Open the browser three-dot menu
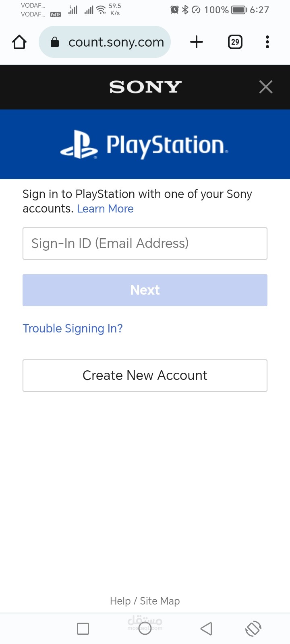This screenshot has width=290, height=644. [267, 42]
